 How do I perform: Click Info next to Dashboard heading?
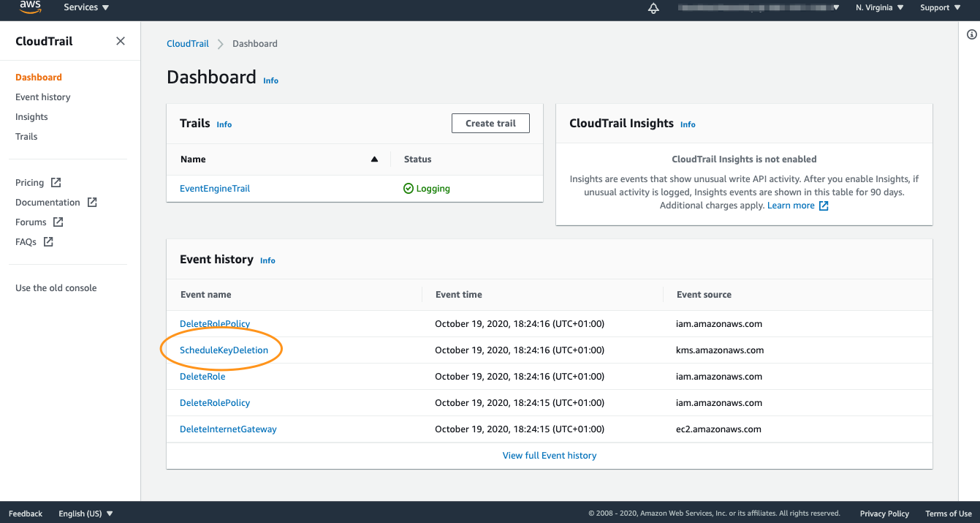pos(271,80)
